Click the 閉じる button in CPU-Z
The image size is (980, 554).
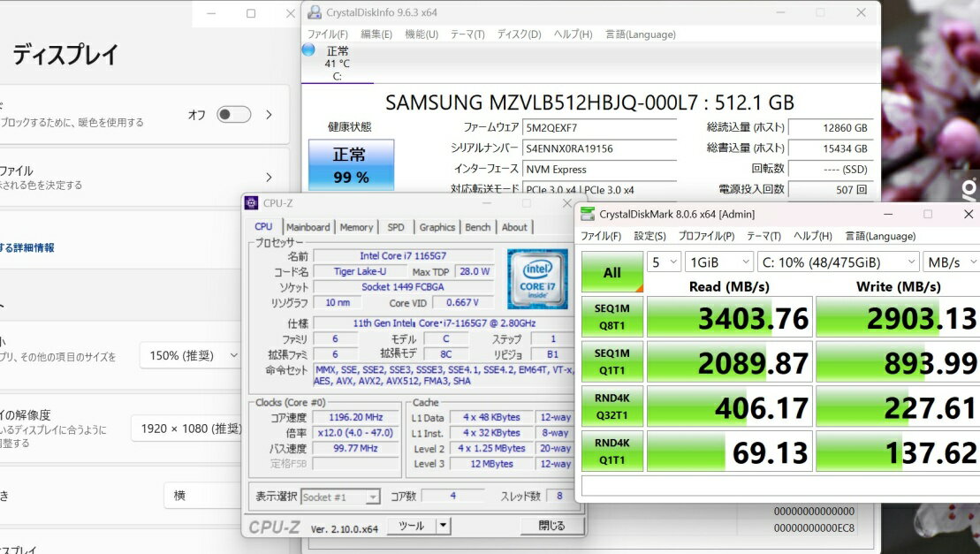552,526
